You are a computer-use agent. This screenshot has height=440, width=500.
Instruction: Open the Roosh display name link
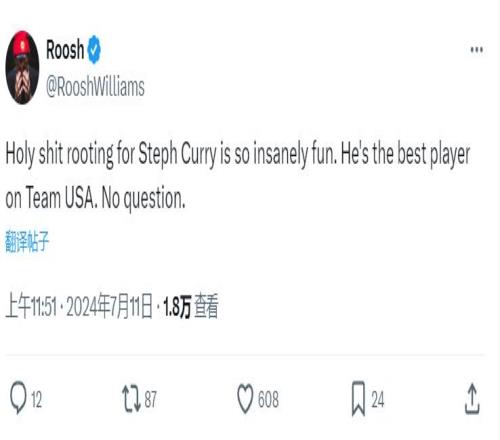(x=65, y=49)
